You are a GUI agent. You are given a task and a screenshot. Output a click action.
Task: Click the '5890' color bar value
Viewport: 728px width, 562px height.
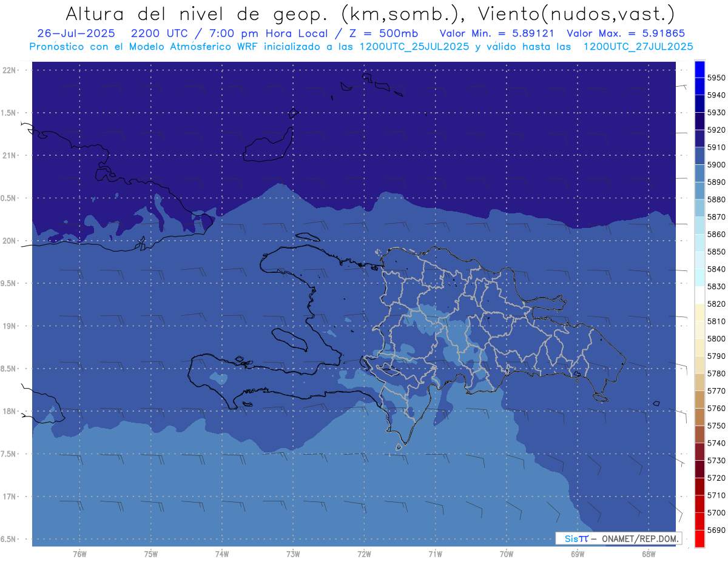pyautogui.click(x=716, y=182)
